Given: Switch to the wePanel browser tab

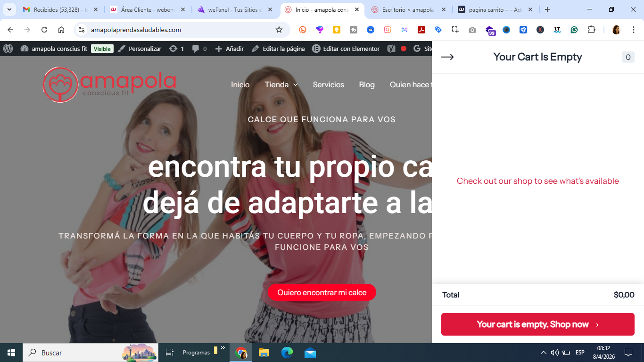Looking at the screenshot, I should coord(232,9).
